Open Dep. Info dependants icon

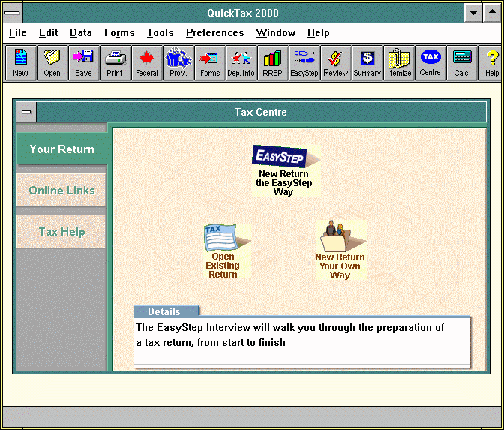pos(241,63)
